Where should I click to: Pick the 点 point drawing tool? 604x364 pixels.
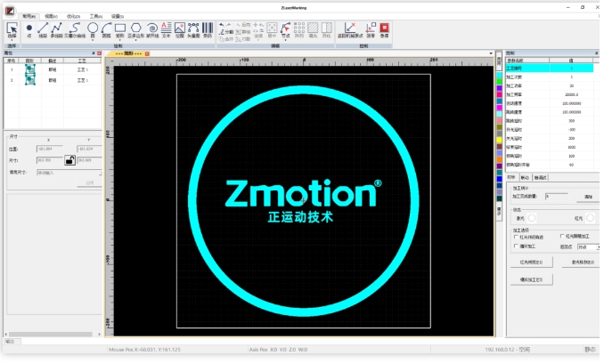coord(29,30)
